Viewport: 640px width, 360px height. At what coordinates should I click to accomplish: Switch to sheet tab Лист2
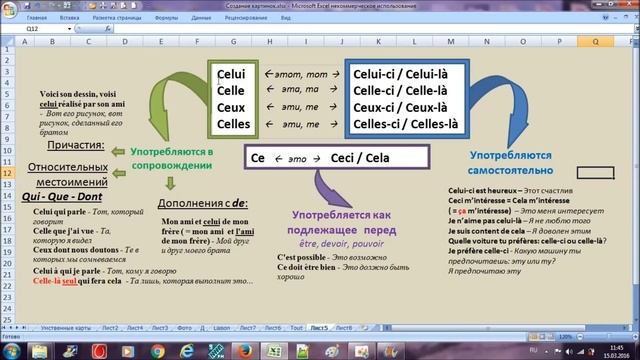point(110,328)
